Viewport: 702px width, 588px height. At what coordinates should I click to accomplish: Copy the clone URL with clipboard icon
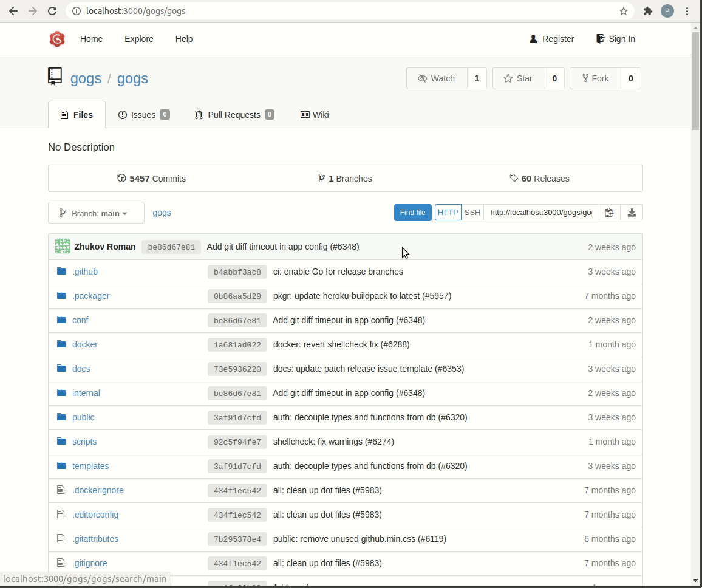coord(609,213)
